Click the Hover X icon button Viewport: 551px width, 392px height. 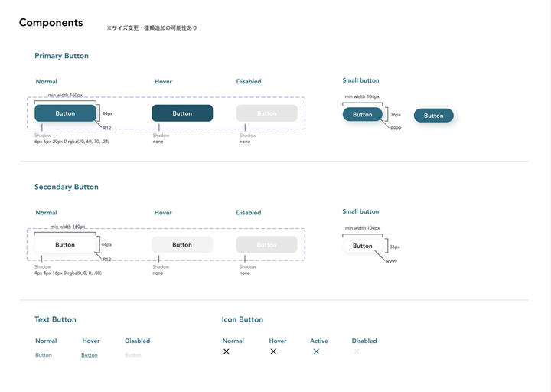[273, 351]
